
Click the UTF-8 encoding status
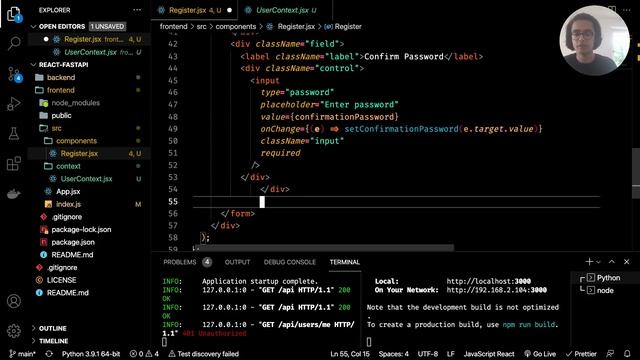pyautogui.click(x=427, y=354)
